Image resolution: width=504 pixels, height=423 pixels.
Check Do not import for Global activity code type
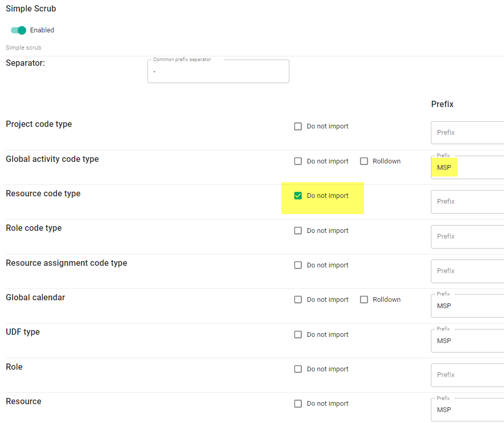click(x=298, y=161)
